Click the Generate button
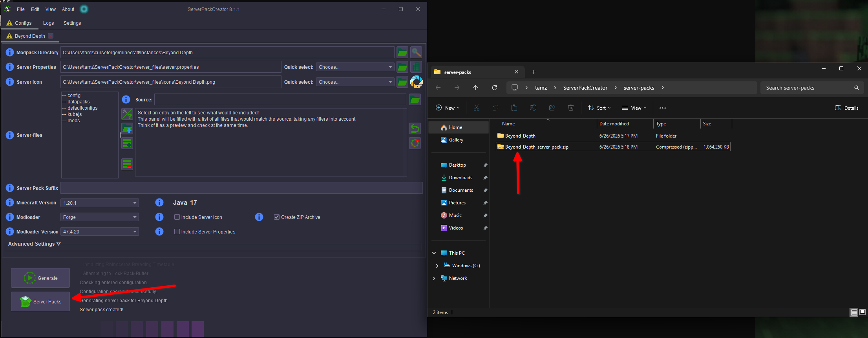This screenshot has width=868, height=338. tap(40, 278)
